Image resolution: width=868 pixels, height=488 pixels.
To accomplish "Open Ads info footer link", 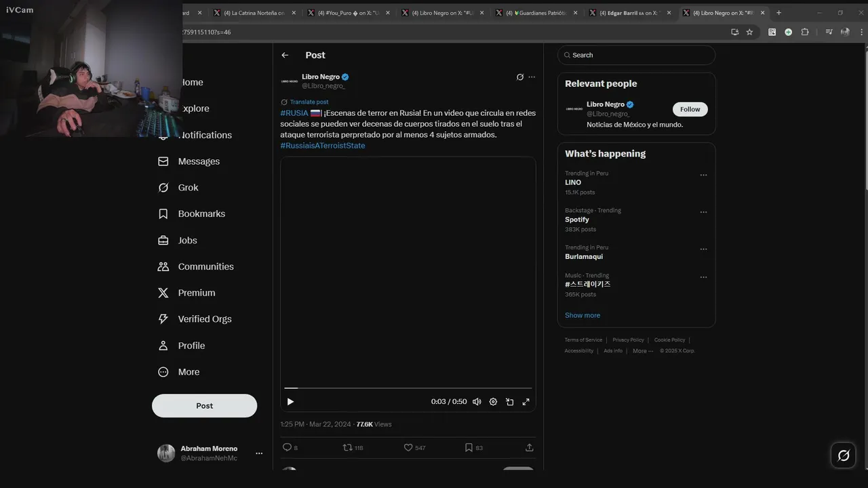I will (613, 351).
